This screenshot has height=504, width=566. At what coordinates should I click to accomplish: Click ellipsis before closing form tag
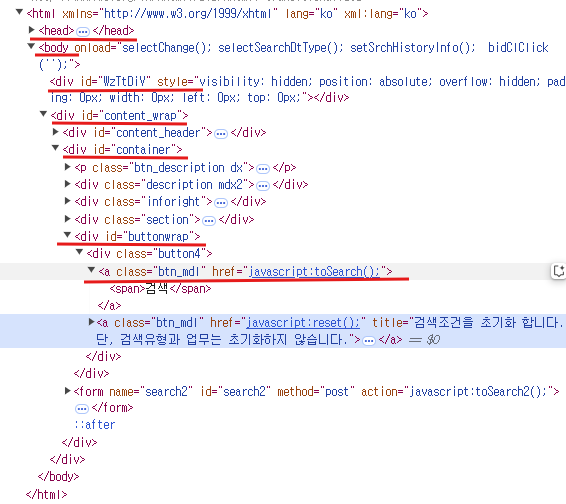[82, 409]
